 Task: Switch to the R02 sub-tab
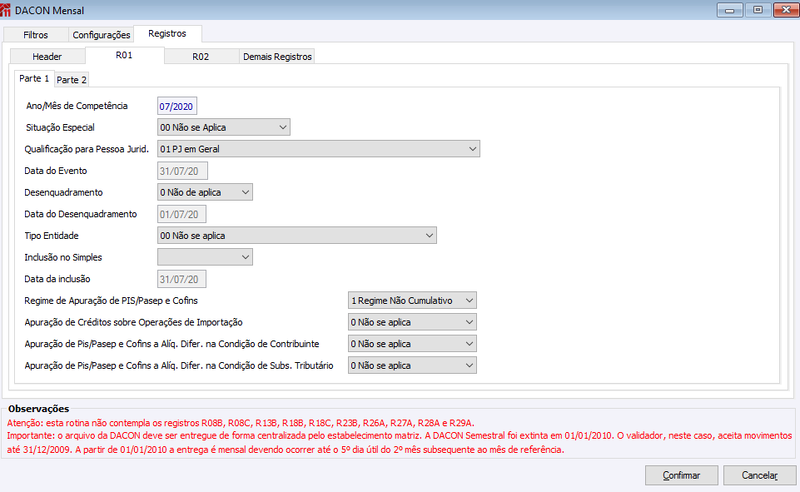pyautogui.click(x=201, y=57)
